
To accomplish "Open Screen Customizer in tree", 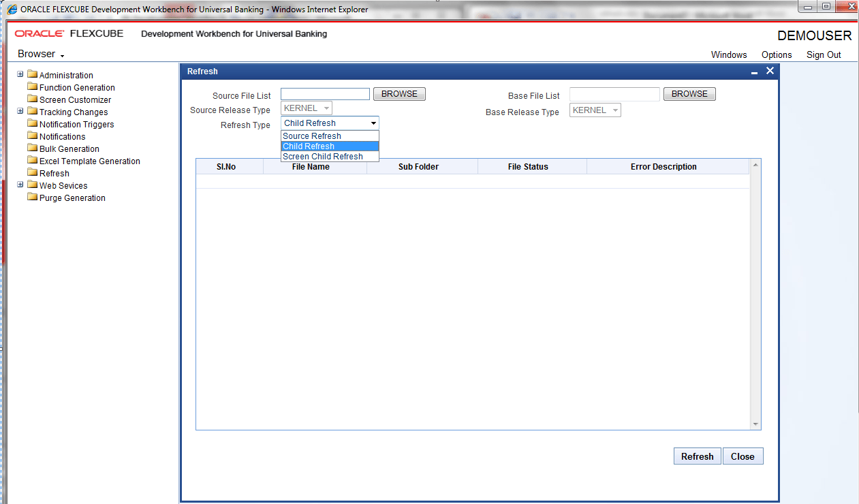I will point(75,100).
